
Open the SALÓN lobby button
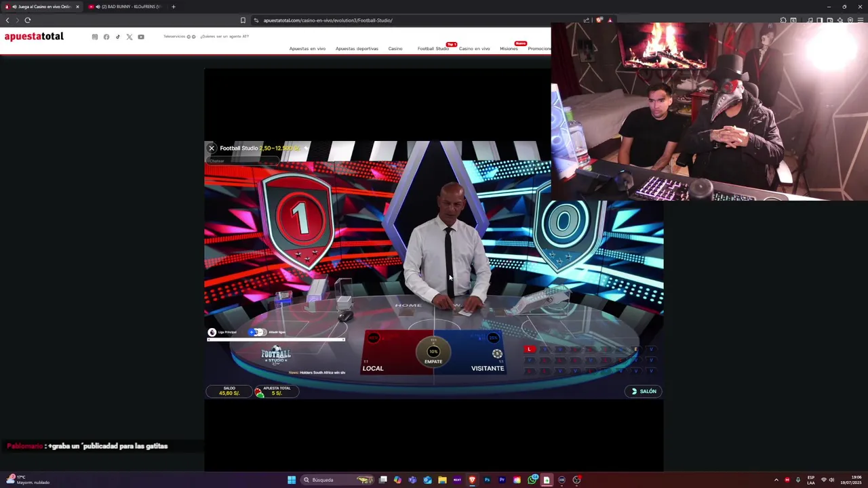pyautogui.click(x=644, y=391)
